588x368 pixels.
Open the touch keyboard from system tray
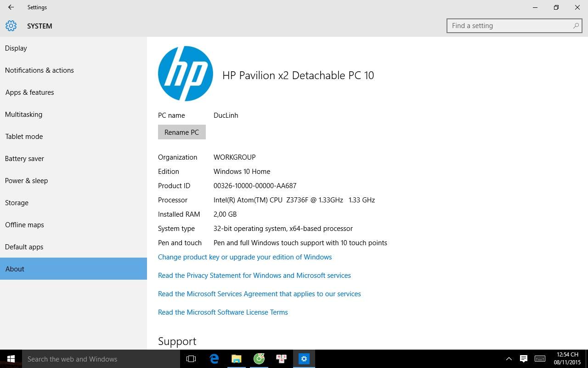[540, 359]
